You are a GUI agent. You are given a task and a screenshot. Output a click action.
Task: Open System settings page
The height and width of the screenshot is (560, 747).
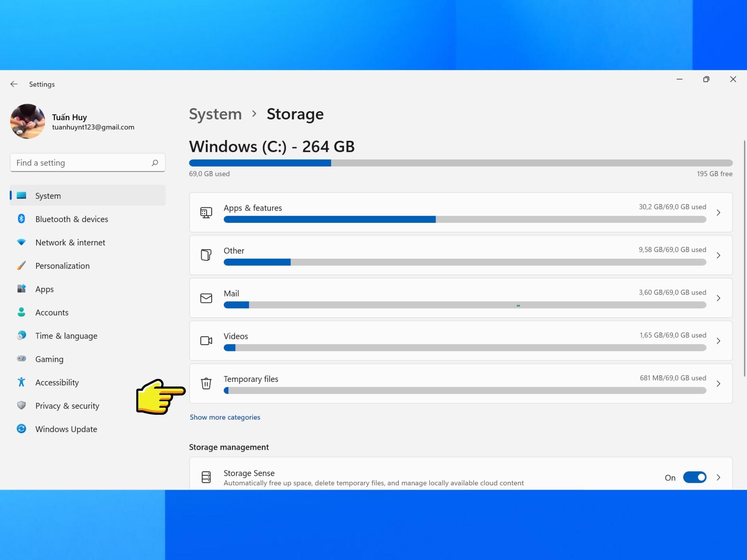tap(88, 196)
